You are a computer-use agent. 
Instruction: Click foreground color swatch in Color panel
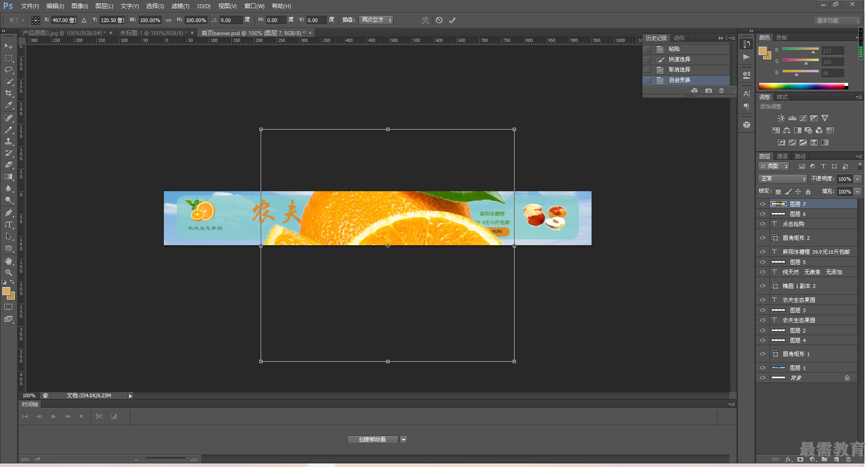pos(763,51)
